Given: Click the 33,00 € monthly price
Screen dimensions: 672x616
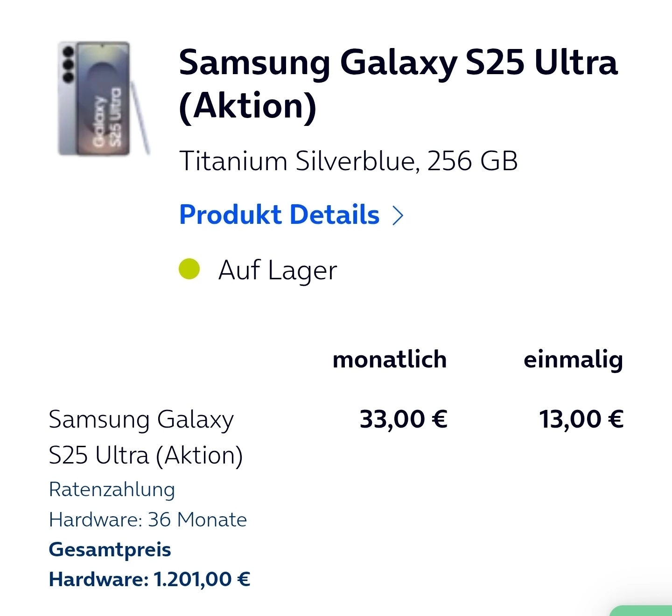Looking at the screenshot, I should coord(403,419).
